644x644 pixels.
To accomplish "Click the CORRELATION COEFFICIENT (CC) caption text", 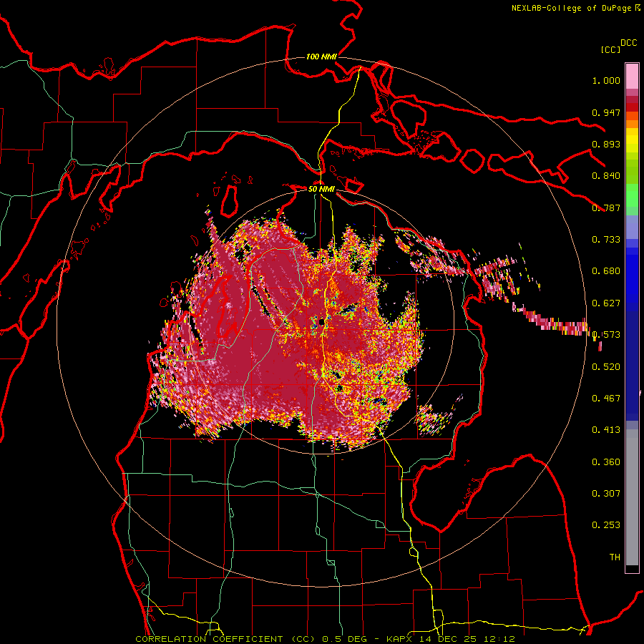I will tap(226, 639).
